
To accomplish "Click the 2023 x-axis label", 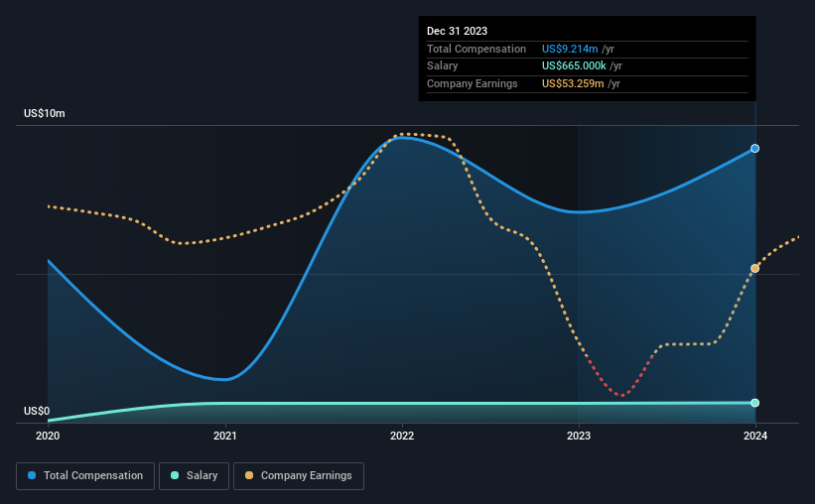I will coord(579,436).
